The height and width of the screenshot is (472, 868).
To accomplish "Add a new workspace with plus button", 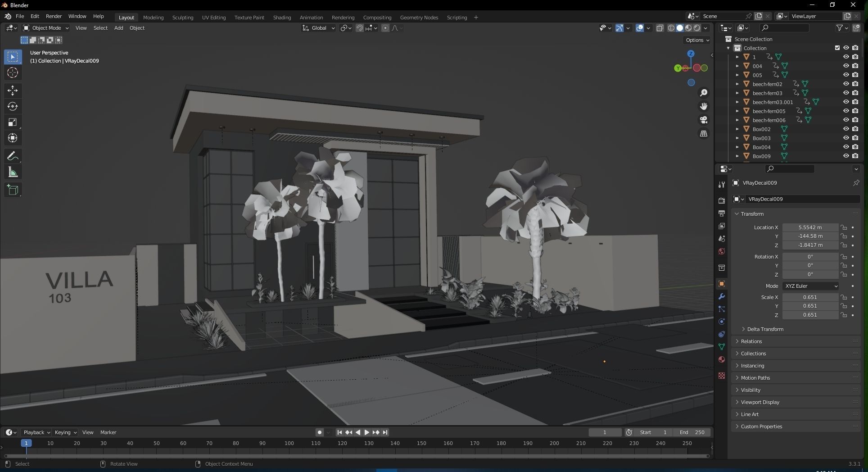I will (x=476, y=18).
